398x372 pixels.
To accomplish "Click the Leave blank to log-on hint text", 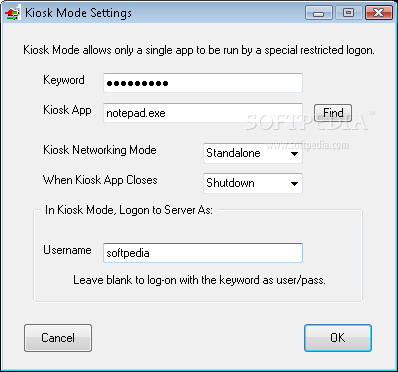I will pyautogui.click(x=199, y=280).
